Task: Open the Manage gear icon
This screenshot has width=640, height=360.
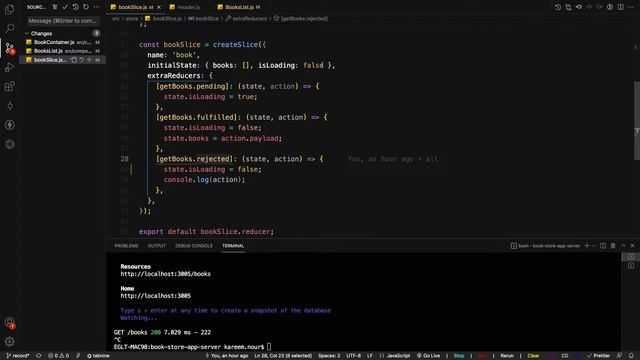Action: 9,342
